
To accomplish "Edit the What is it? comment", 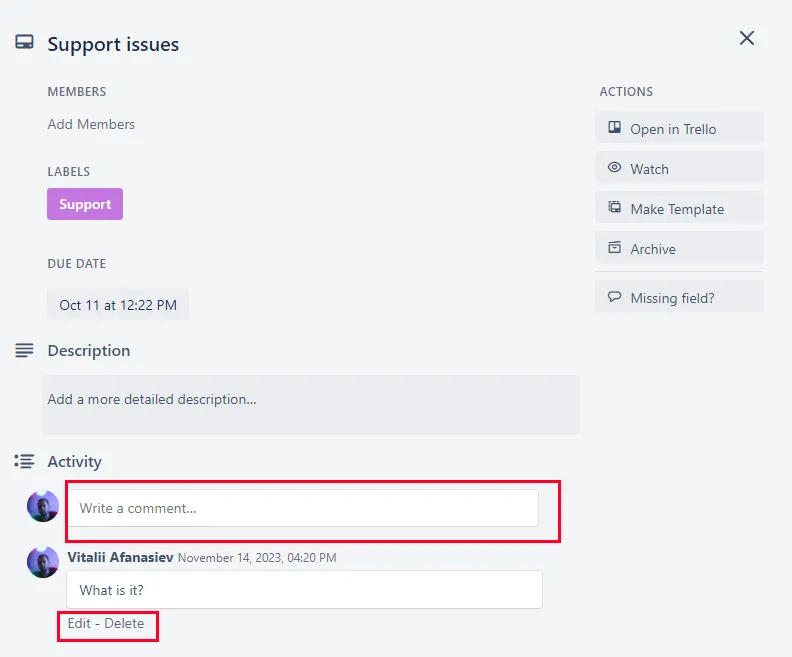I will point(79,623).
